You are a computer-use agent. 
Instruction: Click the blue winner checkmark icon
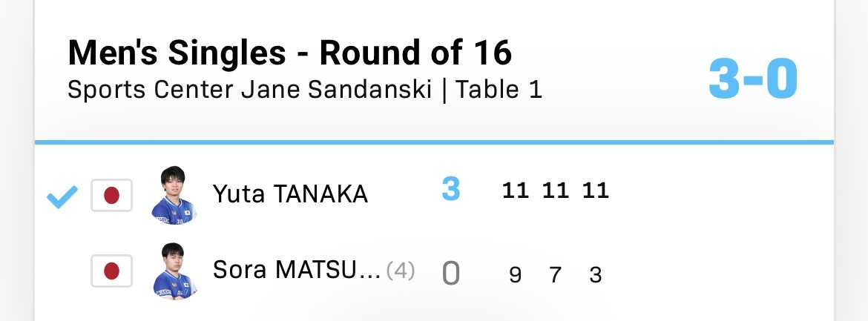[62, 196]
